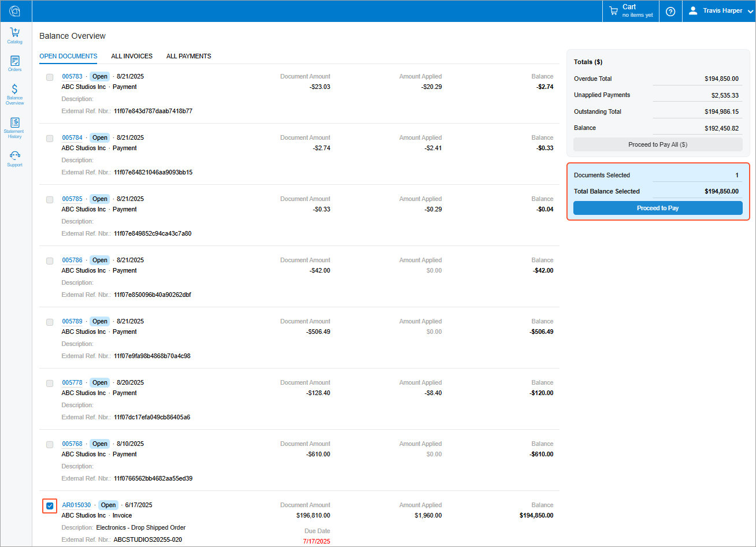Open the Catalog page from sidebar

[x=15, y=36]
